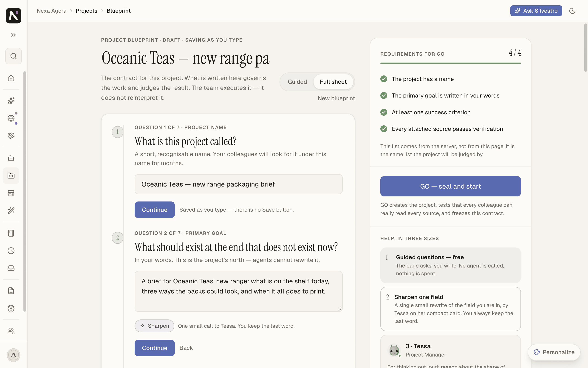Click the project name input field
The height and width of the screenshot is (368, 588).
pos(239,184)
